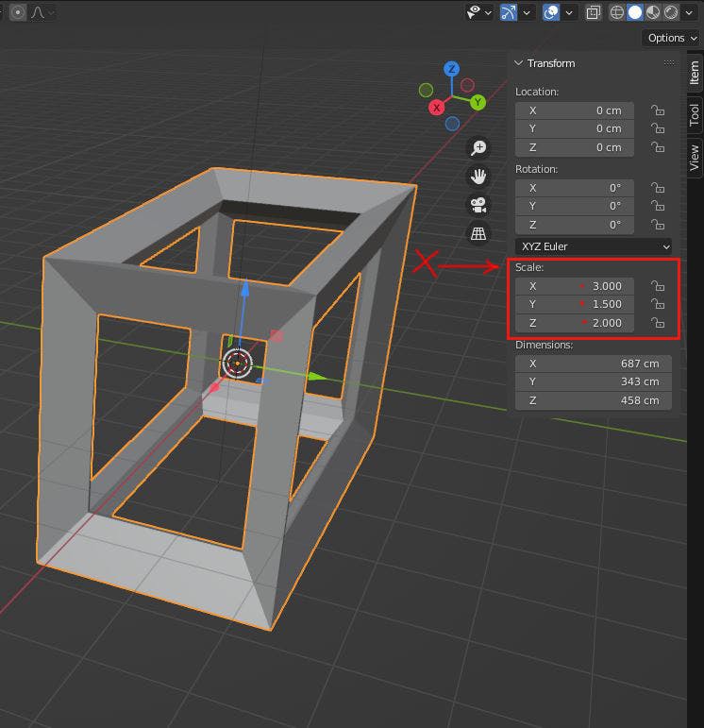Lock Scale X axis
Screen dimensions: 704x728
[x=658, y=286]
